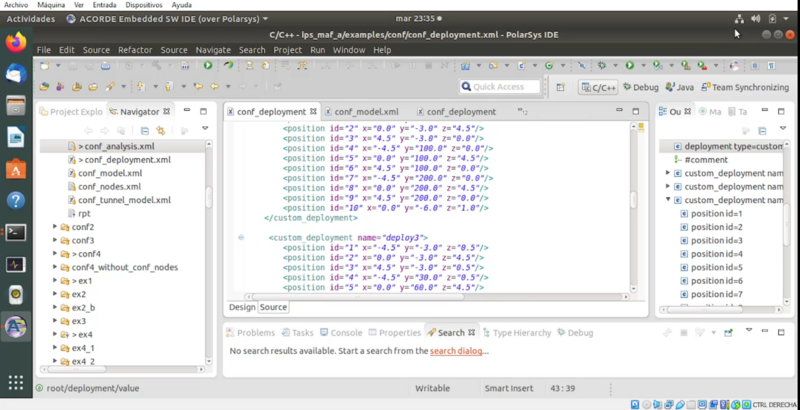The image size is (800, 410).
Task: Click Actividades in the top bar
Action: 31,19
